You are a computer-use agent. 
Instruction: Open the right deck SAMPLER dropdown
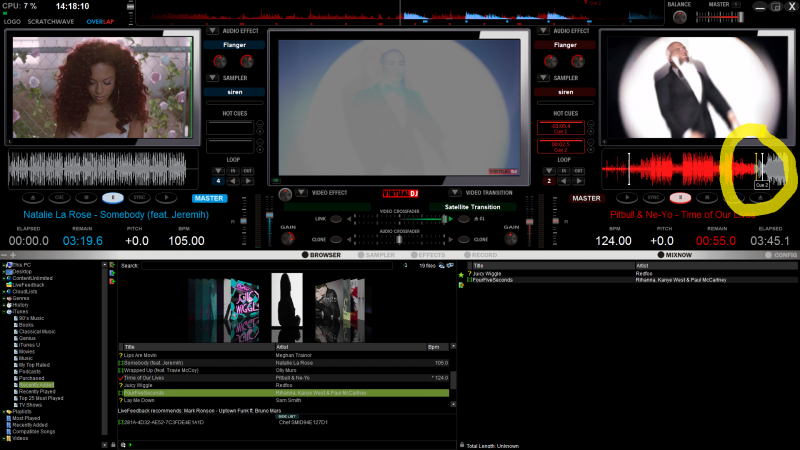click(543, 78)
